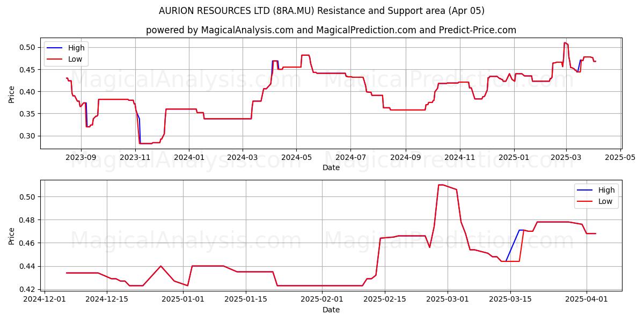
Task: Click the 0.44 y-axis label on bottom chart
Action: pos(28,266)
